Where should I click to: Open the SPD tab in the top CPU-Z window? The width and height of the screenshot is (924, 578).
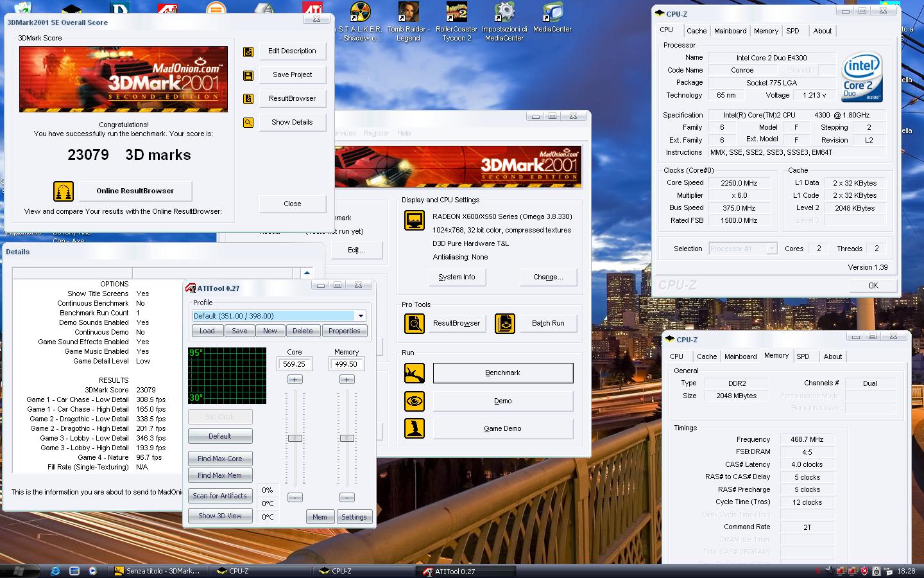(793, 31)
